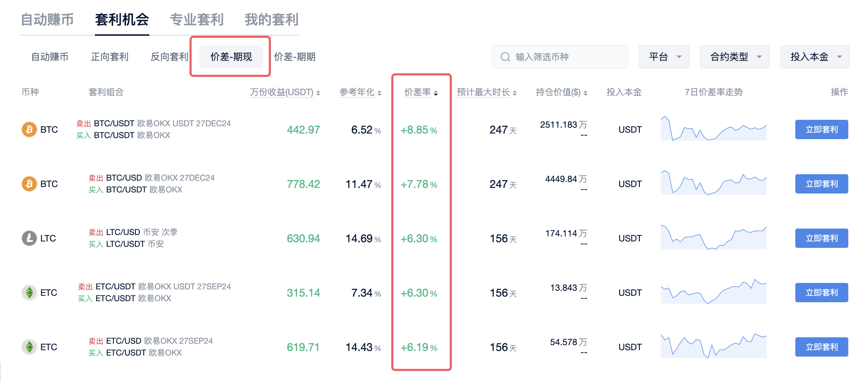
Task: Sort by 持仓价值($) column
Action: point(561,92)
